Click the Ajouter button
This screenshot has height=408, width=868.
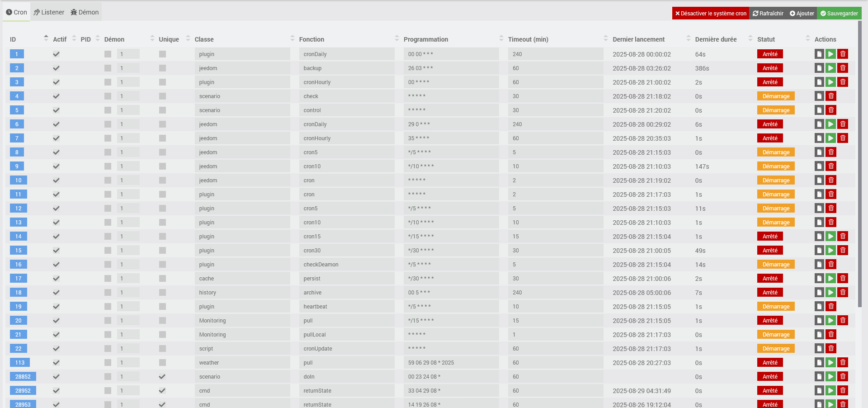tap(802, 14)
